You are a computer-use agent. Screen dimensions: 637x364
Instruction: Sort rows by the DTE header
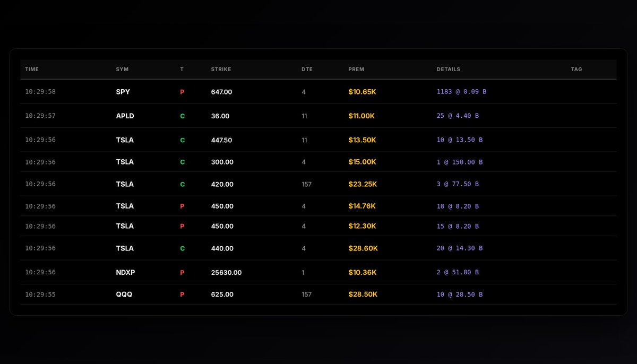tap(307, 69)
